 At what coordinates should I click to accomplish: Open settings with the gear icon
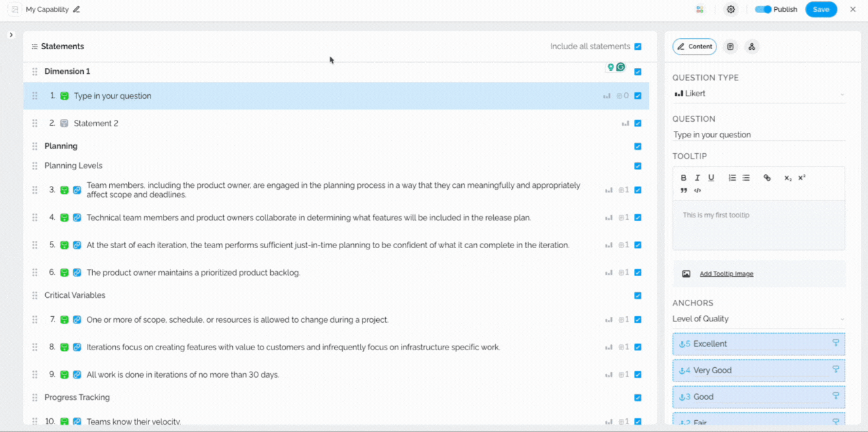731,10
